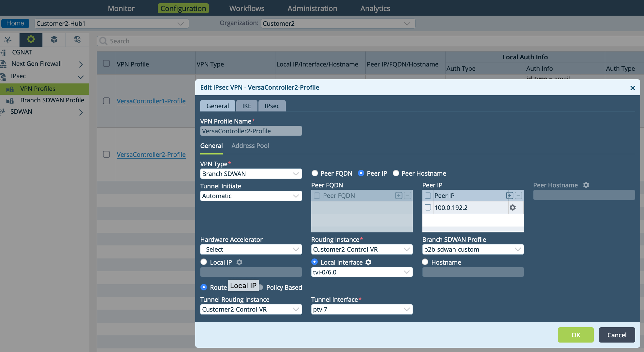This screenshot has height=352, width=644.
Task: Click gear icon beside Peer Hostname label
Action: click(586, 185)
